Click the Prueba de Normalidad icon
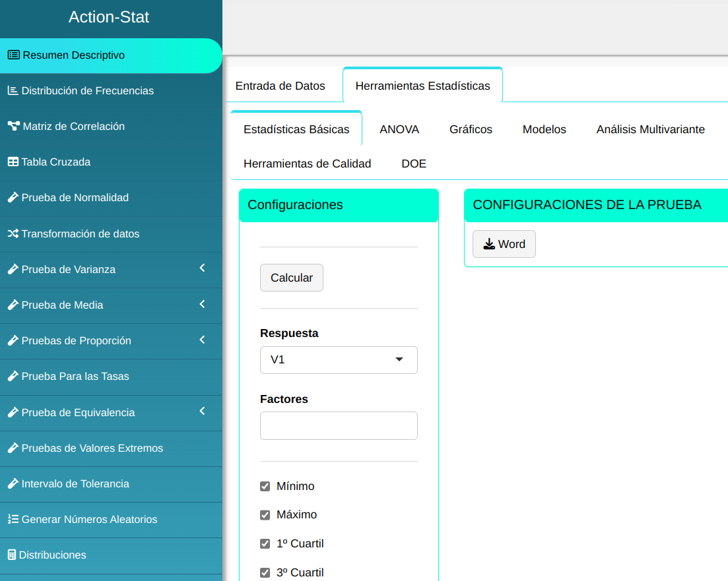Viewport: 728px width, 581px height. [x=13, y=197]
